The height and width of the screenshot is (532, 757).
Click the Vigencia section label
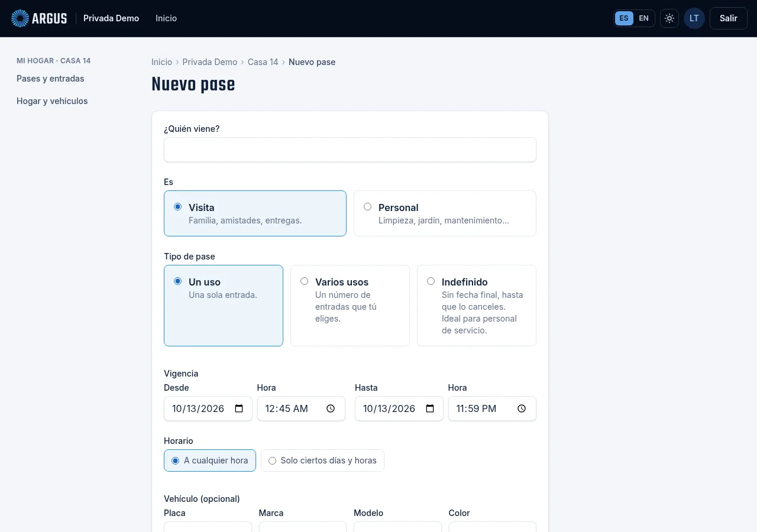click(181, 374)
